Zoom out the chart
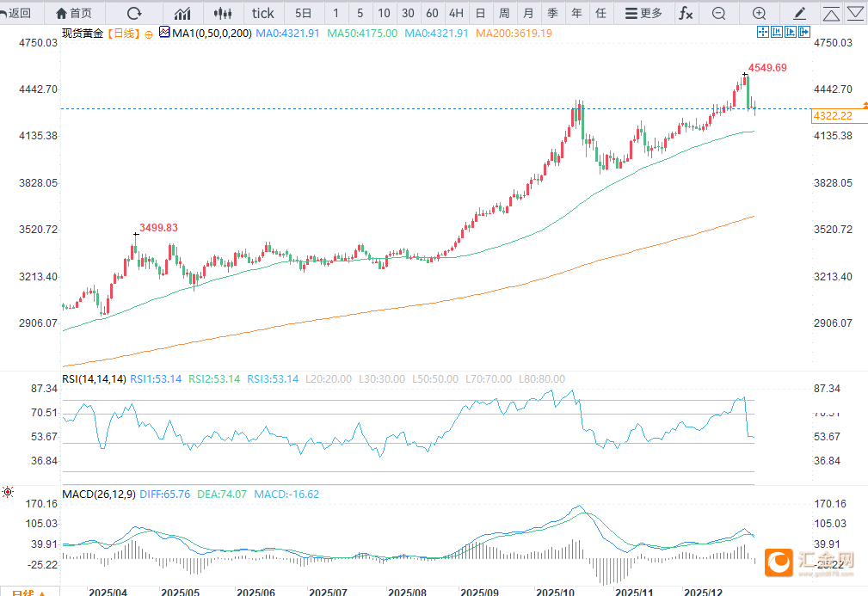868x596 pixels. [x=719, y=13]
